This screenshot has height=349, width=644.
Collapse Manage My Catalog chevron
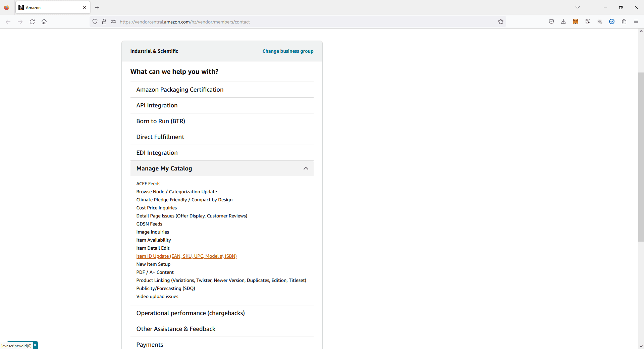306,168
